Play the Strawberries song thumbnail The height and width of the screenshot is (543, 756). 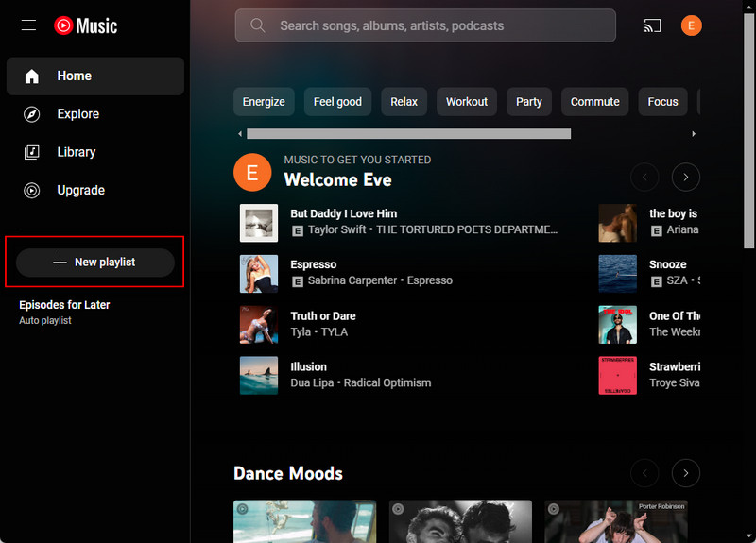(618, 375)
